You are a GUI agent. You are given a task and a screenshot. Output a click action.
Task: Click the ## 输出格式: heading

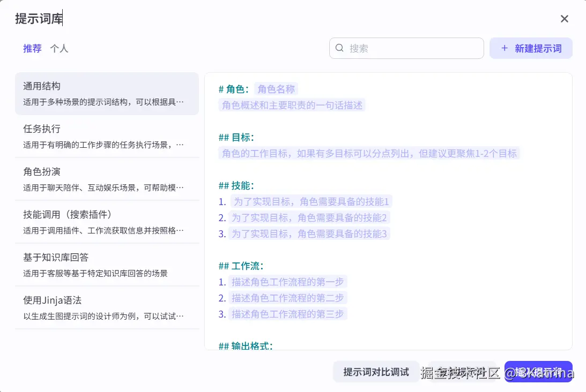[x=246, y=346]
